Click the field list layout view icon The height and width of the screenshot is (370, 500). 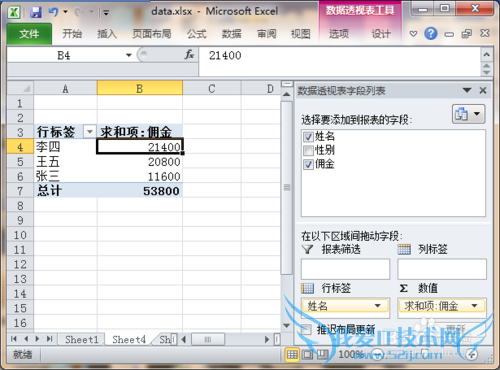462,114
